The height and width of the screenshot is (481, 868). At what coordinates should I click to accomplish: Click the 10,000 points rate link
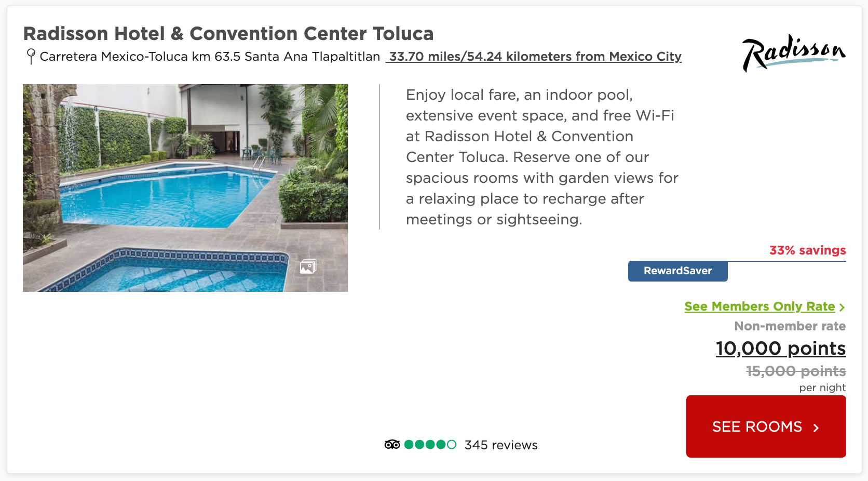click(x=781, y=349)
